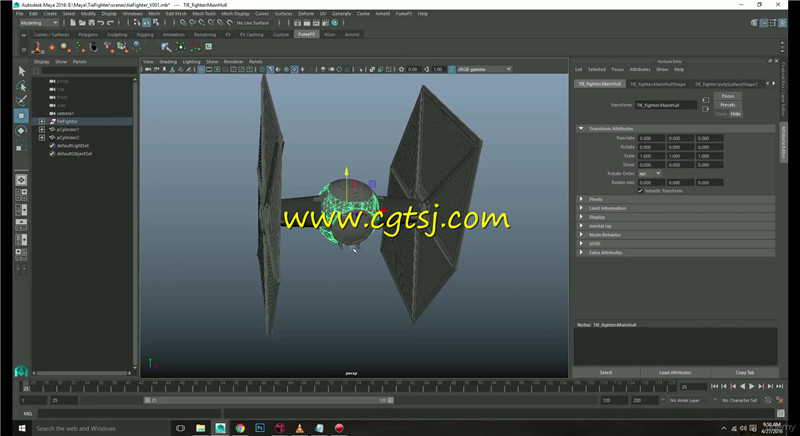Viewport: 800px width, 436px height.
Task: Open viewport Shading menu
Action: [168, 62]
